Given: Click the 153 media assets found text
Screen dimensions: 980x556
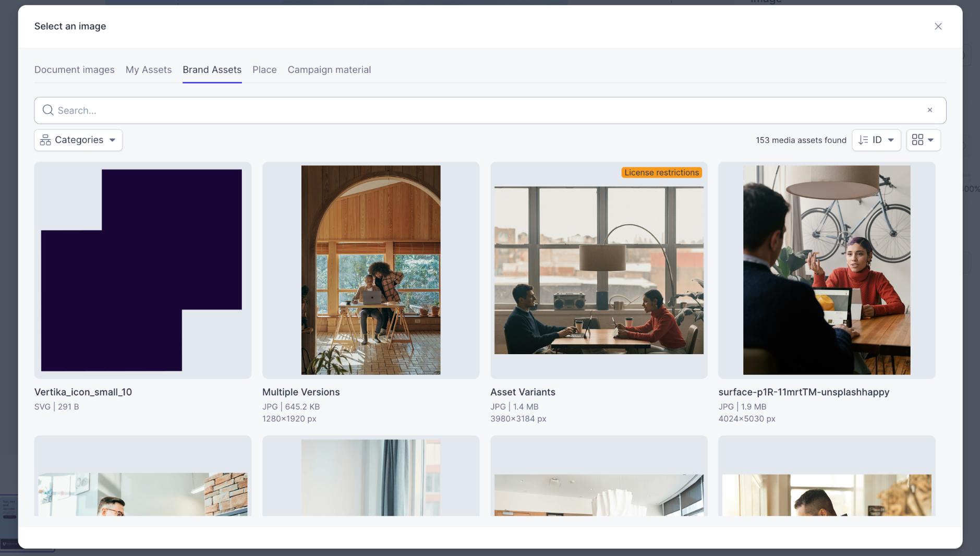Looking at the screenshot, I should (801, 140).
